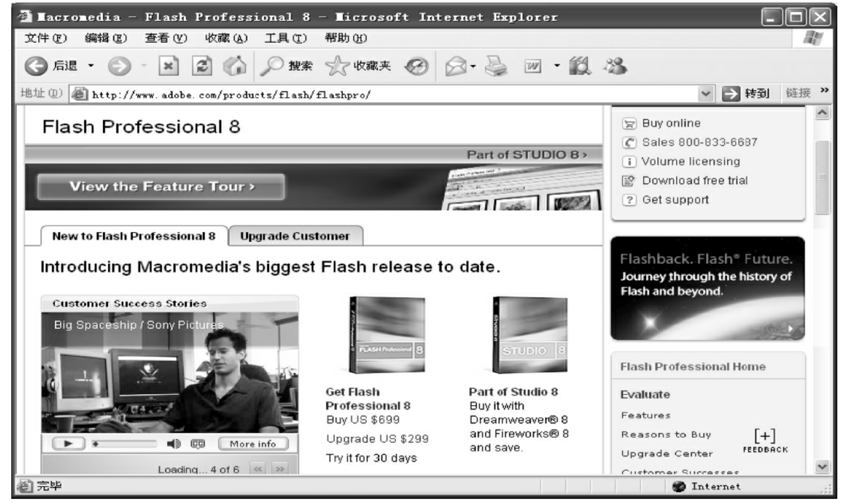Click the Flash Professional 8 box image
Screen dimensions: 848x504
coord(387,335)
